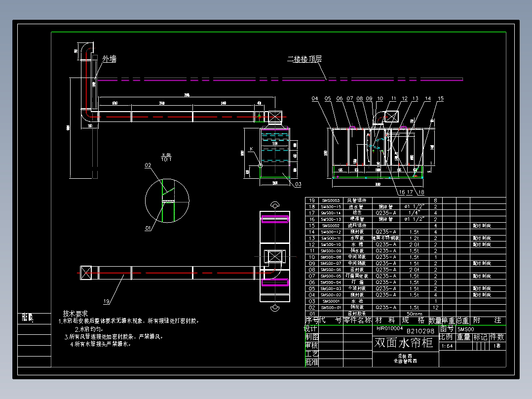532x399 pixels.
Task: Click the code HIR010004 in title block
Action: (389, 328)
